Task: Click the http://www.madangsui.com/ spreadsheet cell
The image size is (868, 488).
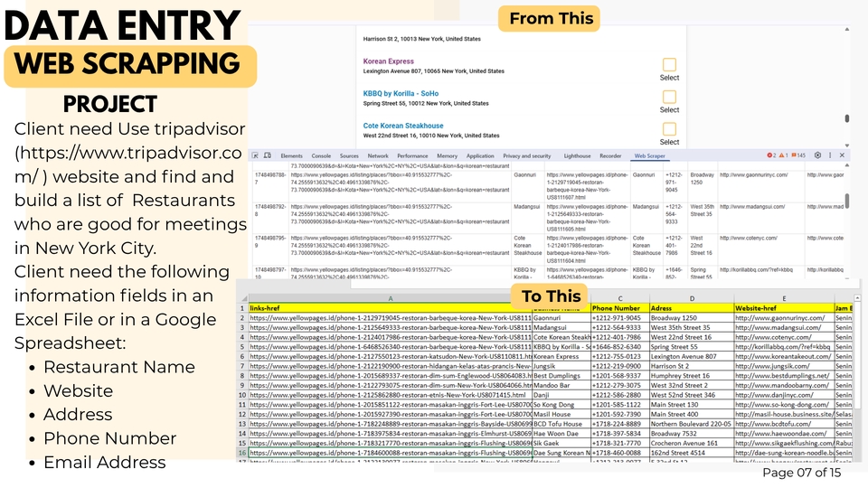Action: point(784,327)
